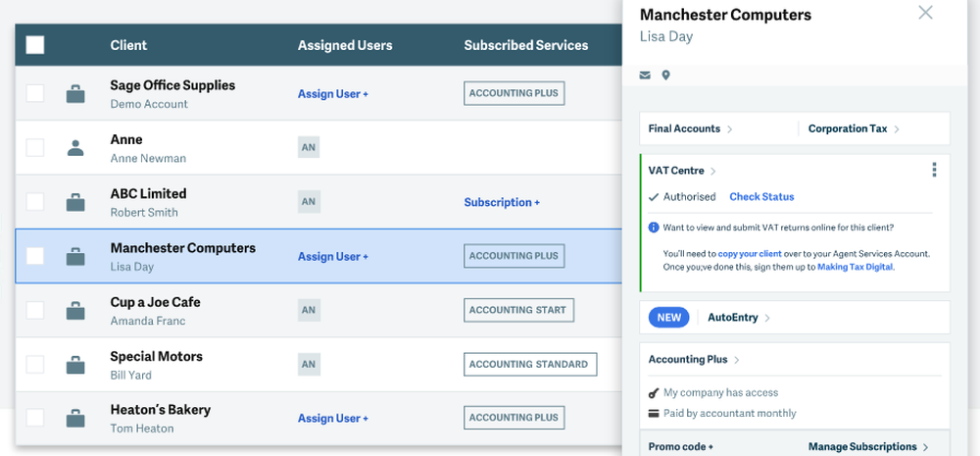The width and height of the screenshot is (980, 456).
Task: Click briefcase icon for Sage Office Supplies
Action: coord(75,94)
